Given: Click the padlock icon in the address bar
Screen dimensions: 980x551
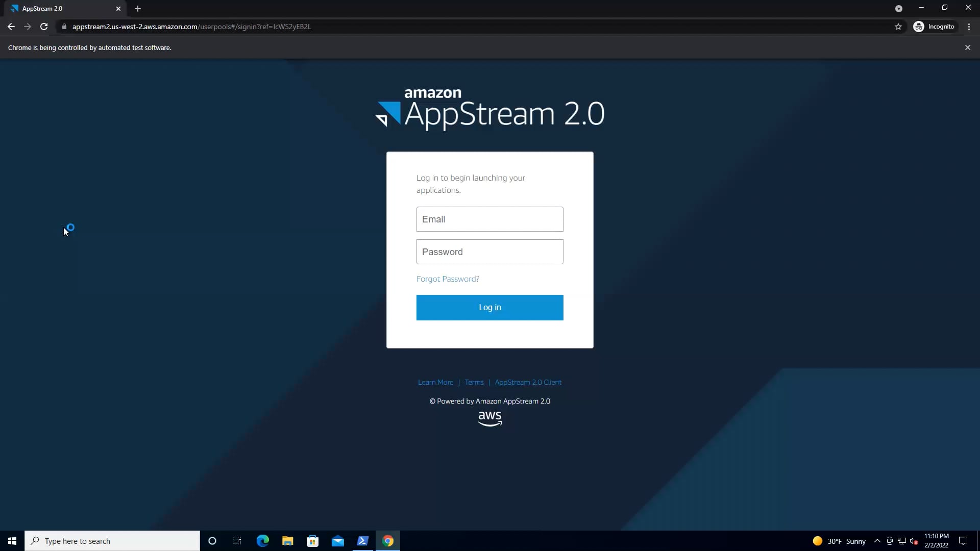Looking at the screenshot, I should [x=64, y=27].
